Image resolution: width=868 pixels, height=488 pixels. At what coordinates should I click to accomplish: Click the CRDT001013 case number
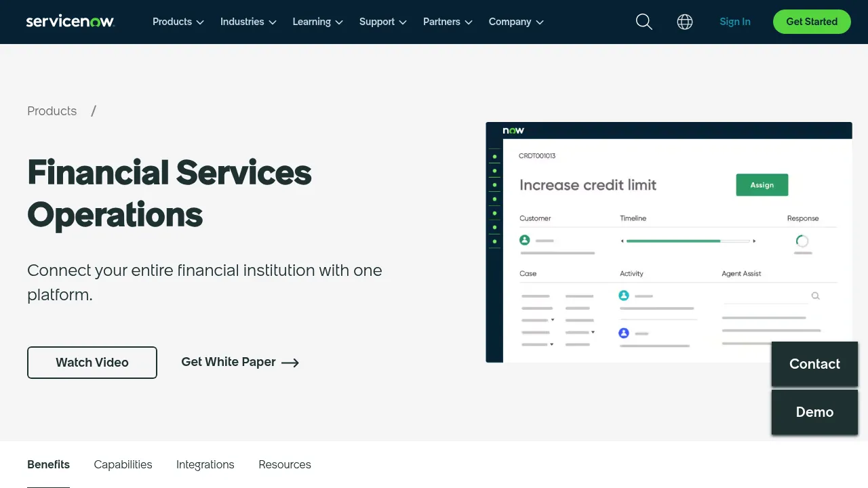click(537, 156)
